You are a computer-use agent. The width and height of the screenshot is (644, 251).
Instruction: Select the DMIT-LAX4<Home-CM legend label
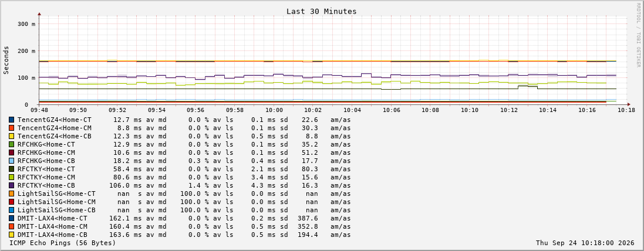coord(53,226)
